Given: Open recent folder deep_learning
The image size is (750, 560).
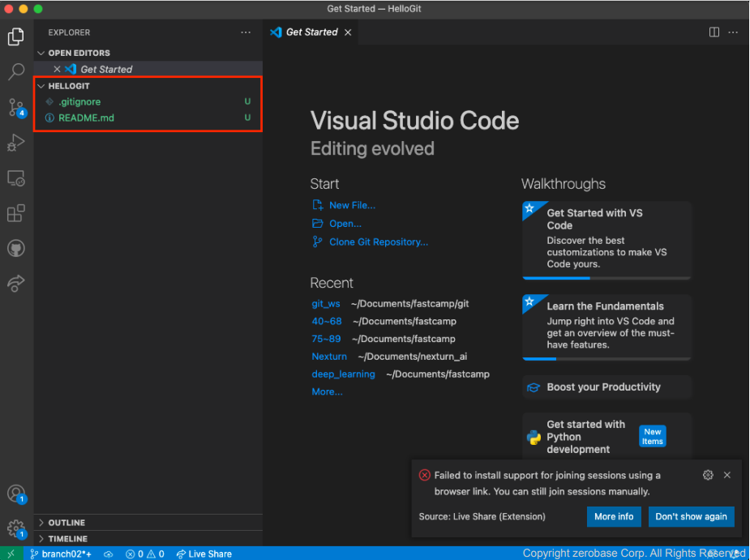Looking at the screenshot, I should (343, 374).
